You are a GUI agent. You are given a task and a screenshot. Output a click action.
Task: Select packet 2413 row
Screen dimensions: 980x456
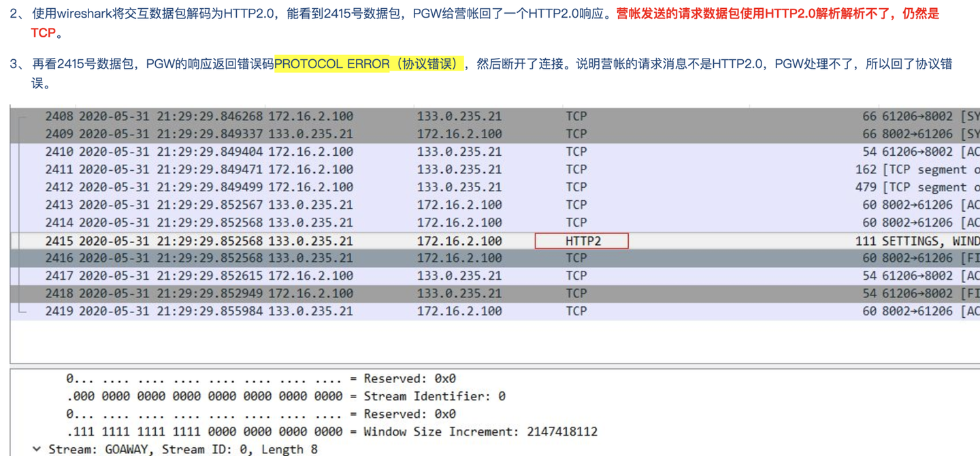(x=495, y=205)
